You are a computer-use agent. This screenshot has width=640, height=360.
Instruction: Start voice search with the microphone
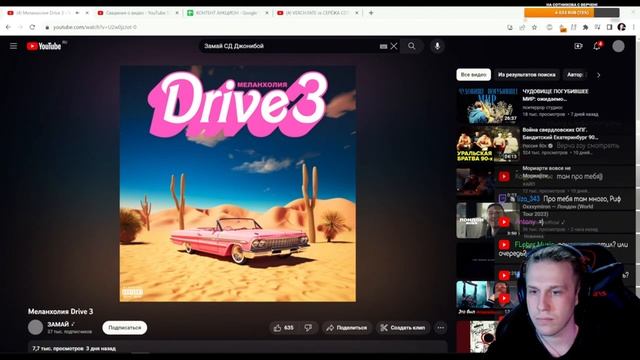pyautogui.click(x=437, y=46)
